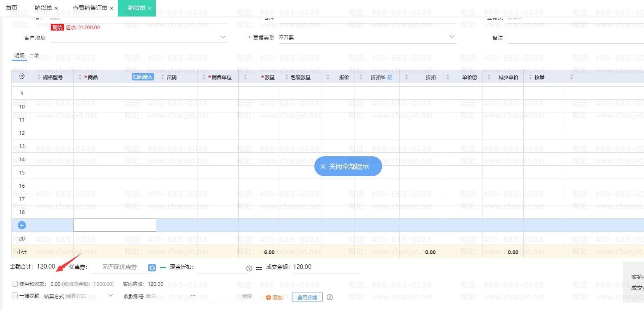The height and width of the screenshot is (311, 644).
Task: Expand the 结算方式 dropdown
Action: [x=111, y=295]
